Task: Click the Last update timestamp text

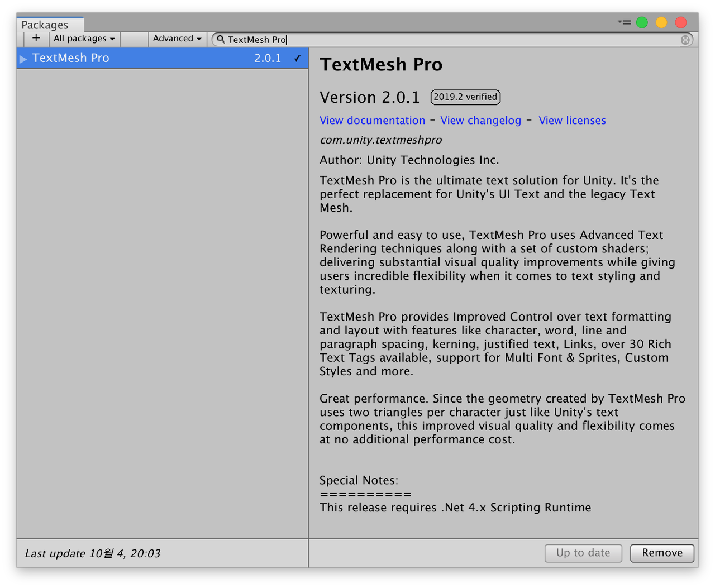Action: point(93,553)
